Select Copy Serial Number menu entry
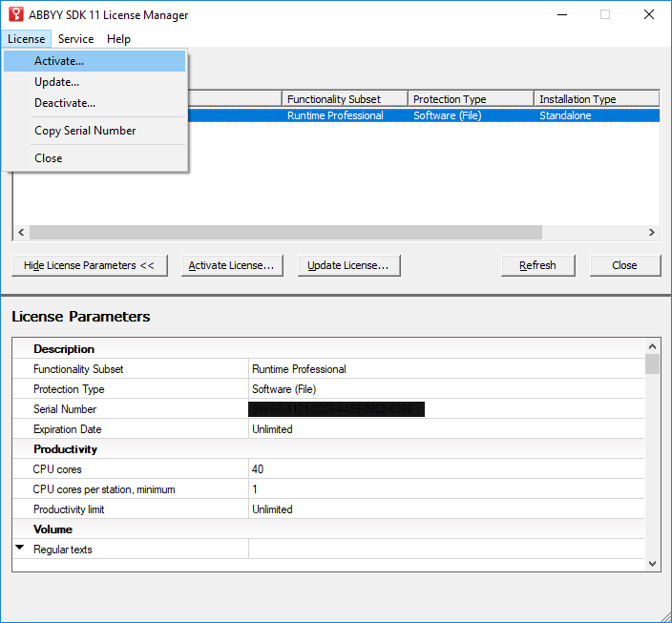The height and width of the screenshot is (623, 672). (x=94, y=131)
